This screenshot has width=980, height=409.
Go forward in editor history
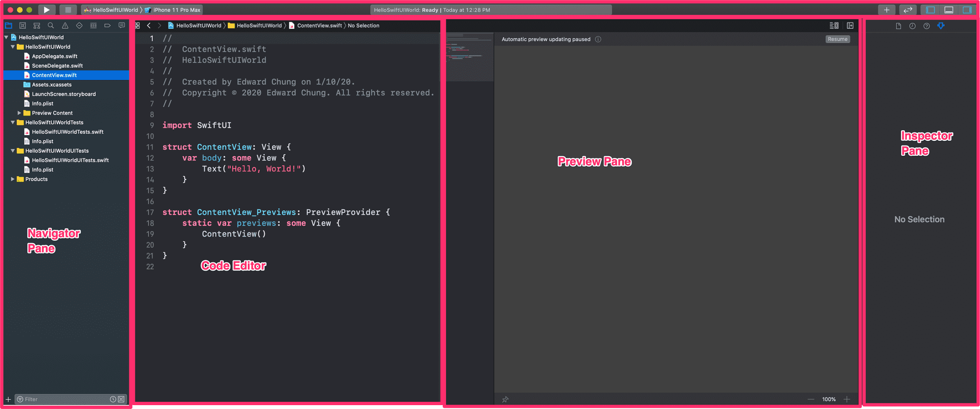pyautogui.click(x=159, y=25)
